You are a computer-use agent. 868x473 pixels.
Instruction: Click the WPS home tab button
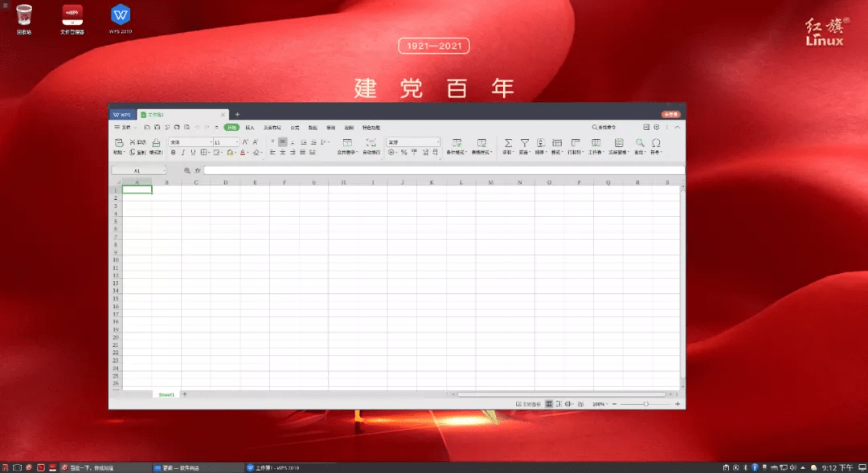pos(122,115)
